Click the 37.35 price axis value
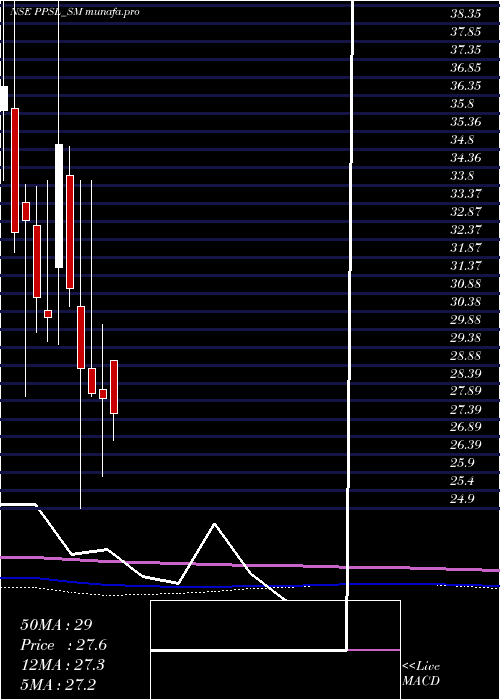Image resolution: width=500 pixels, height=700 pixels. click(466, 50)
